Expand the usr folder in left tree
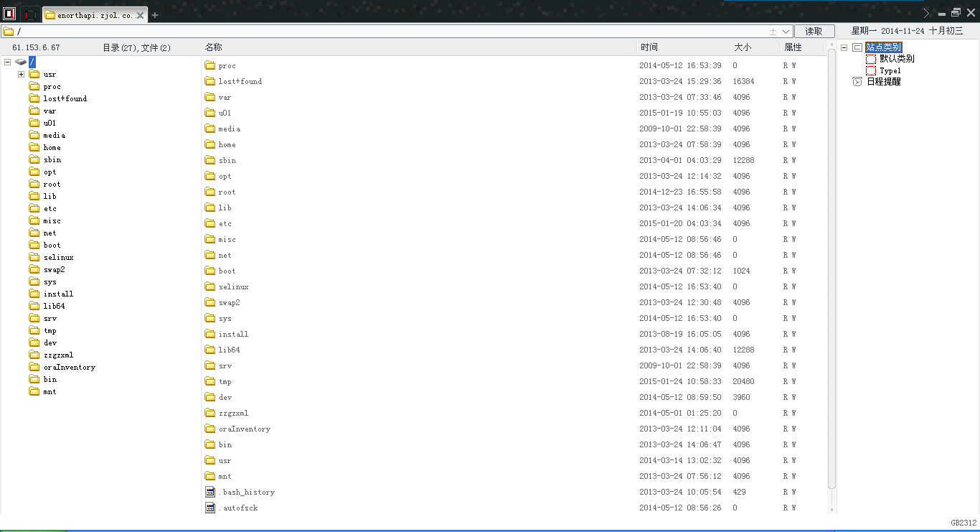The image size is (980, 532). point(21,75)
